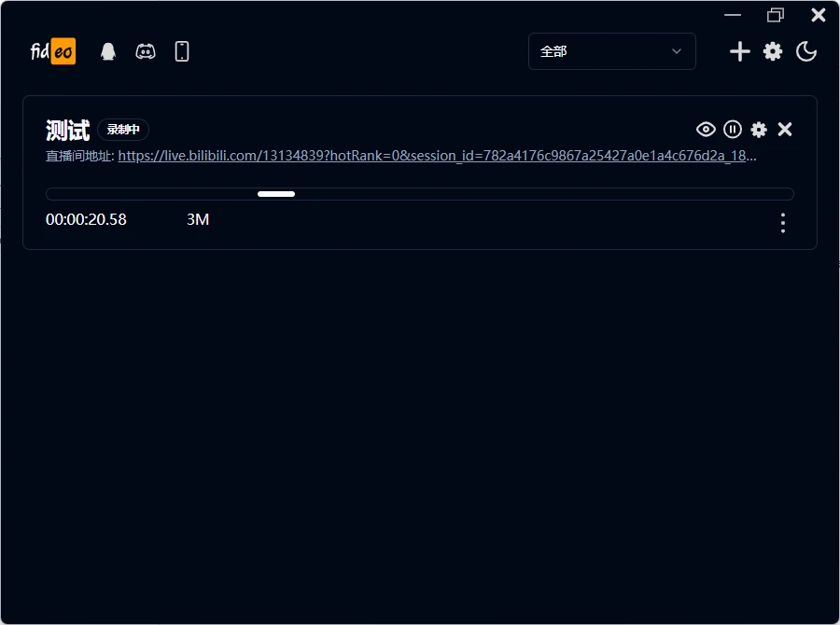Open the QQ penguin icon link
This screenshot has height=625, width=840.
(x=108, y=51)
